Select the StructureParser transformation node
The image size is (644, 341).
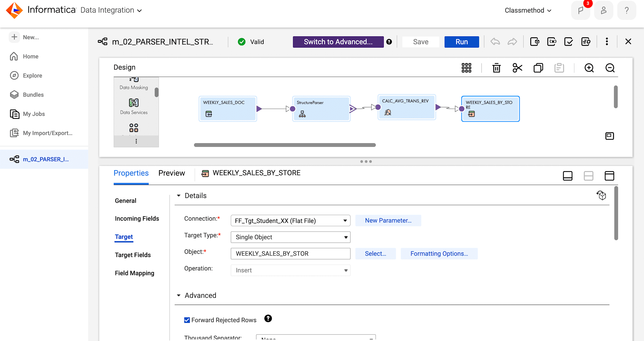pos(321,109)
